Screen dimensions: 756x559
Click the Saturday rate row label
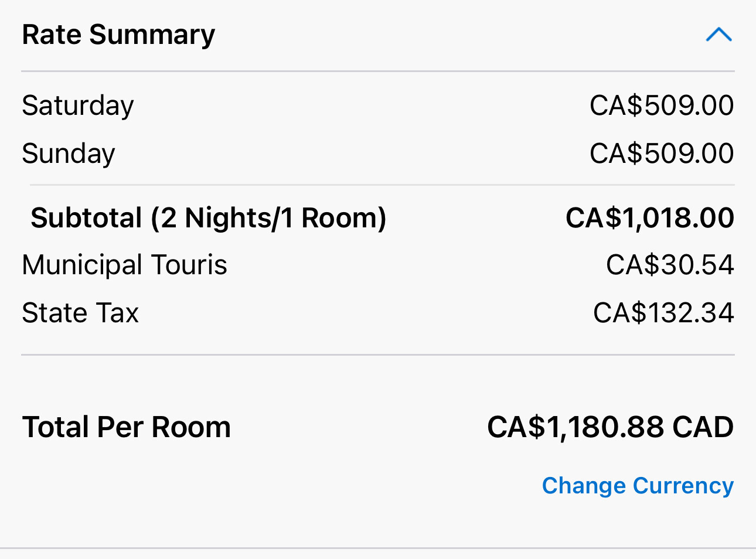point(78,106)
